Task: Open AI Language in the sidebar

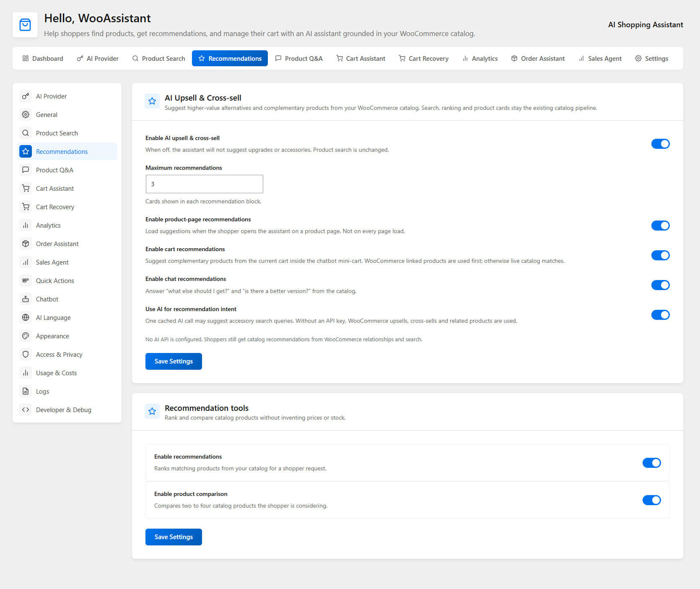Action: tap(67, 317)
